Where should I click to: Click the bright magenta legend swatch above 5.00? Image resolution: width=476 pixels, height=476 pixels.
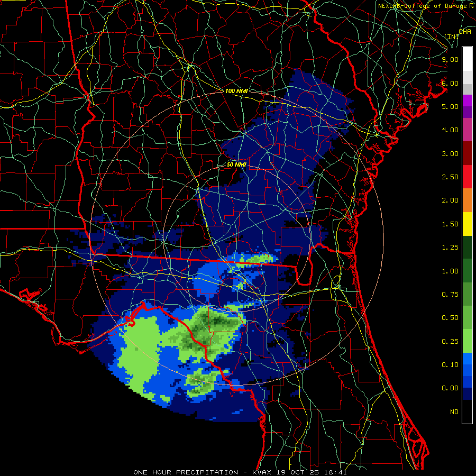point(467,100)
